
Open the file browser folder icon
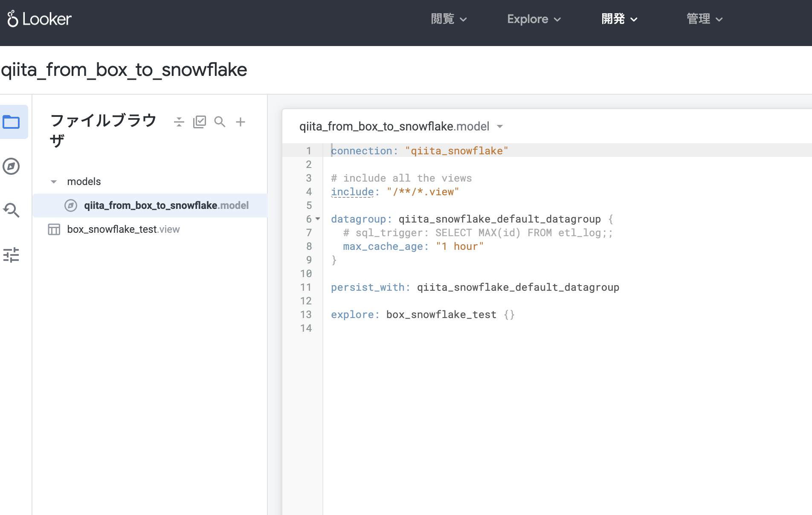[x=11, y=122]
